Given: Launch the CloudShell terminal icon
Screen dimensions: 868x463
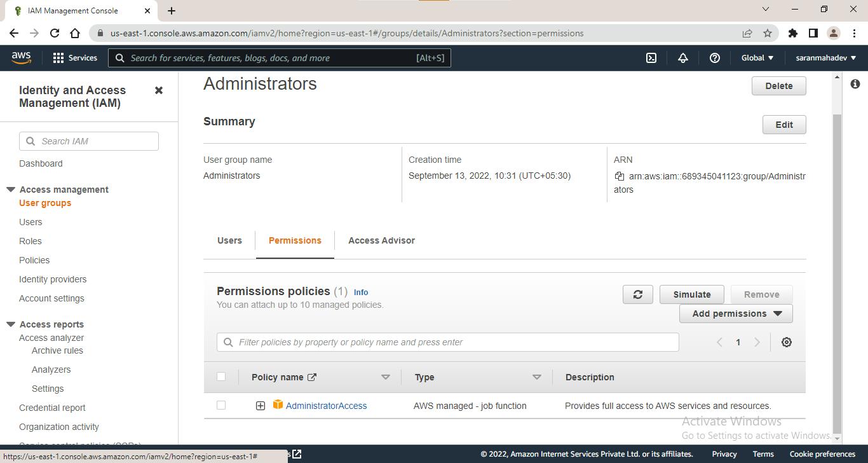Looking at the screenshot, I should [651, 58].
